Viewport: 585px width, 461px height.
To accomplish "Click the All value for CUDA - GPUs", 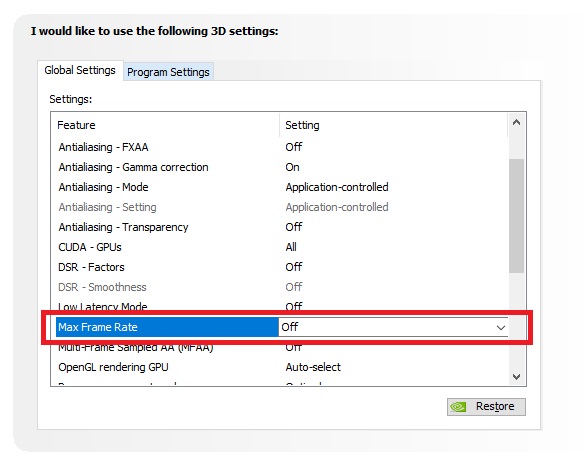I will tap(291, 247).
